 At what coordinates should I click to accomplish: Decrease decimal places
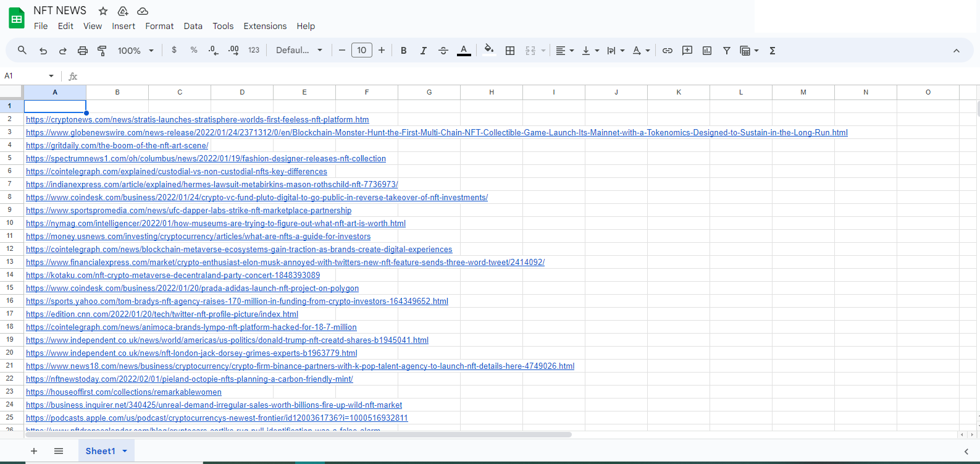coord(214,51)
